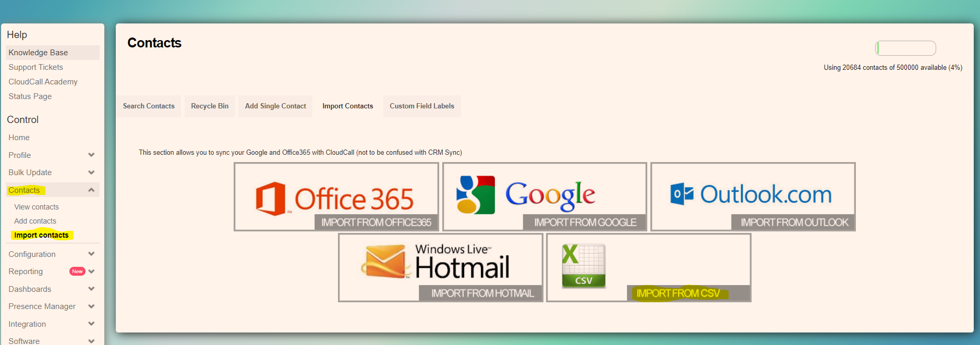This screenshot has height=345, width=980.
Task: Expand the Integration chevron
Action: coord(91,324)
